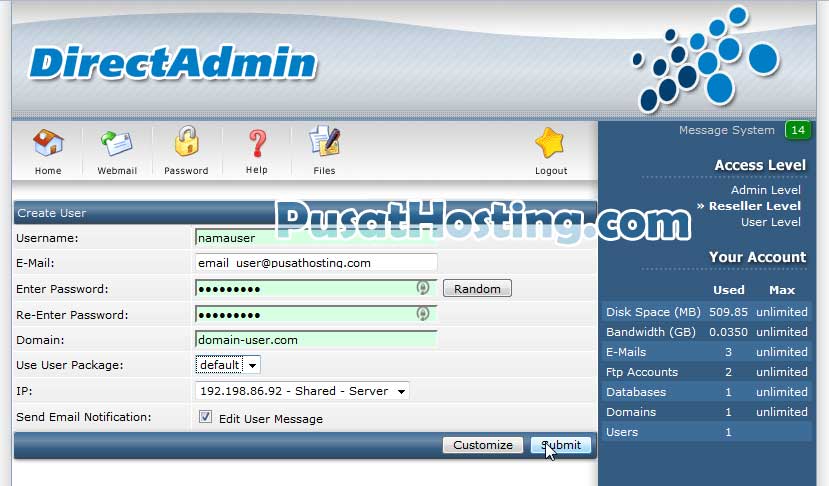The width and height of the screenshot is (829, 486).
Task: Focus the Username input field
Action: tap(316, 238)
